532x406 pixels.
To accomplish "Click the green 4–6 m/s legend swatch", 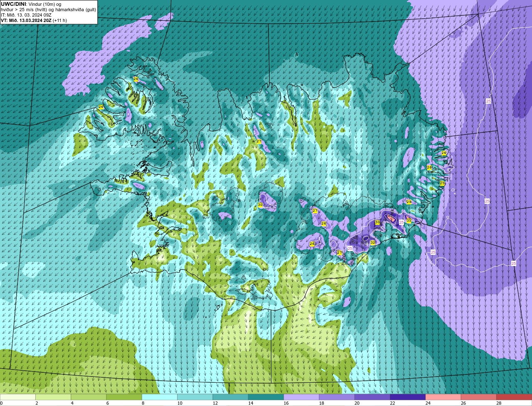I will pos(89,397).
